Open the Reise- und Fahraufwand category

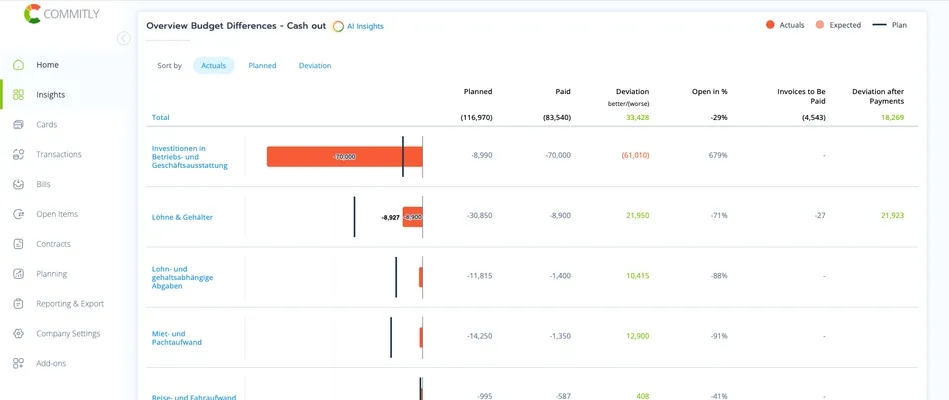click(x=194, y=397)
